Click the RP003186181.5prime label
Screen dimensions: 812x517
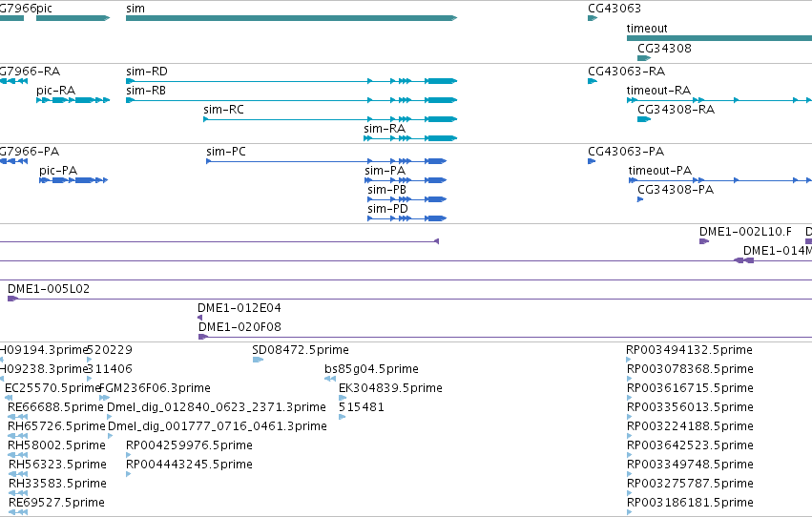pos(690,503)
